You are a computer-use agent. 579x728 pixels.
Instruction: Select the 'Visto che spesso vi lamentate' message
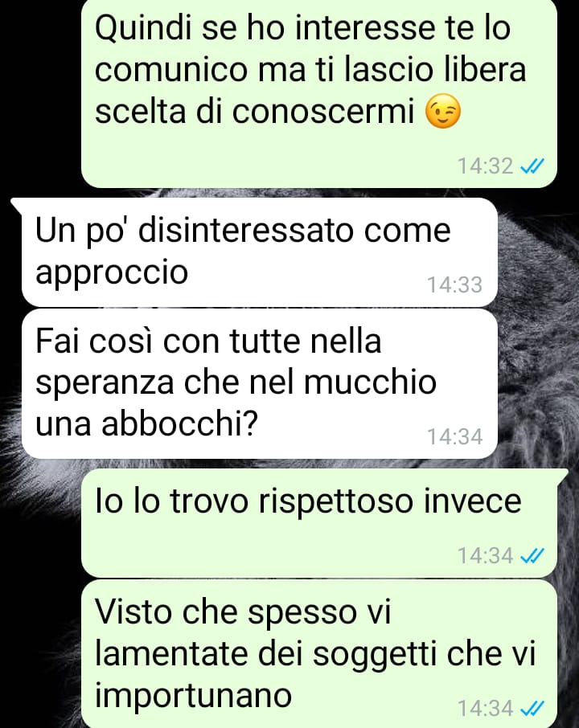click(318, 654)
